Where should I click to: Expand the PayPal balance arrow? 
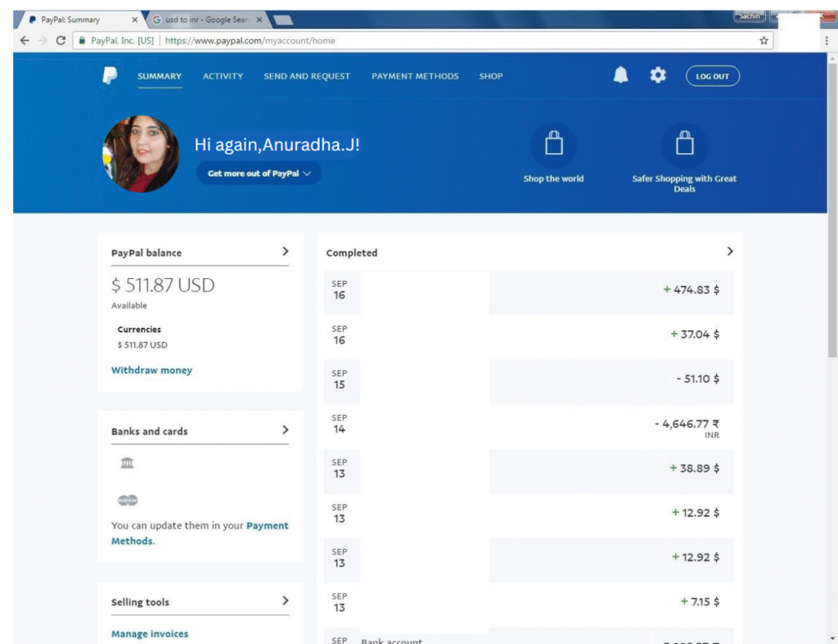pos(285,252)
